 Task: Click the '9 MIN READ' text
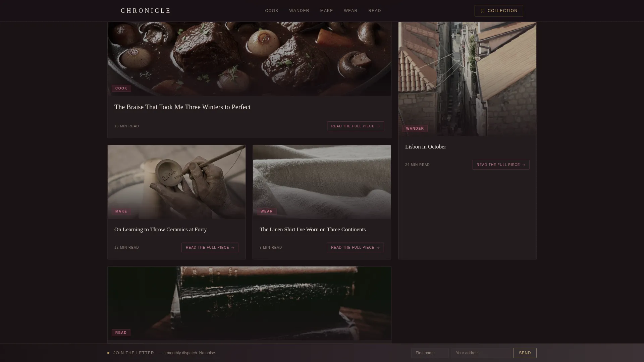pos(271,248)
